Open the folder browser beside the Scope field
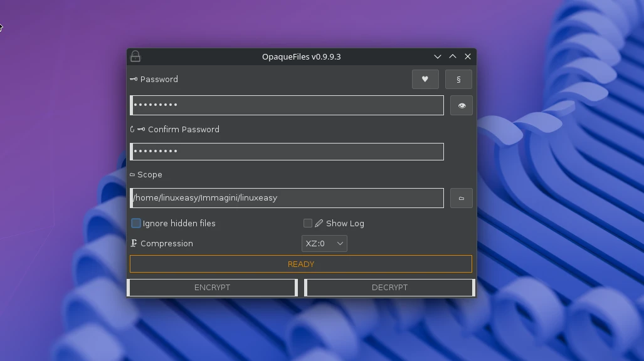 point(461,198)
